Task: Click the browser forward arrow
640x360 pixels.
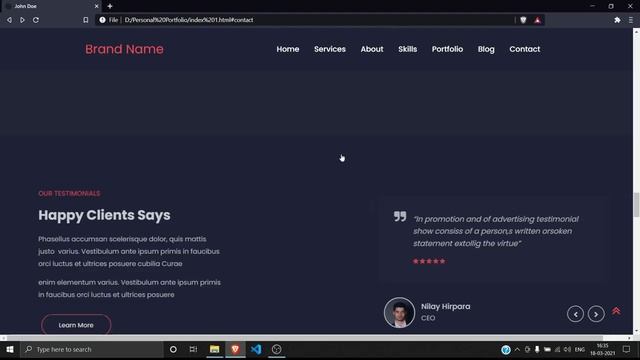Action: coord(22,20)
